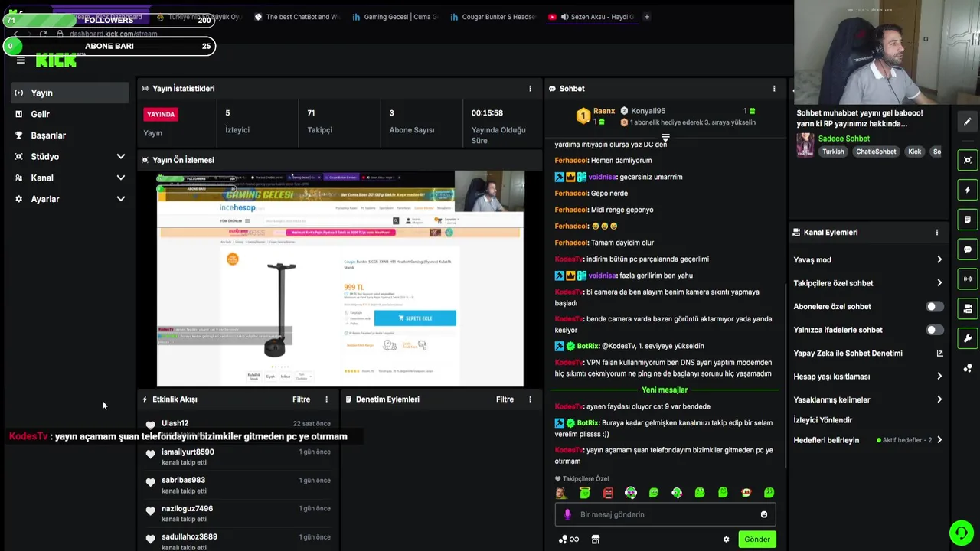Open chat settings gear next to Gönder
The width and height of the screenshot is (980, 551).
point(726,540)
